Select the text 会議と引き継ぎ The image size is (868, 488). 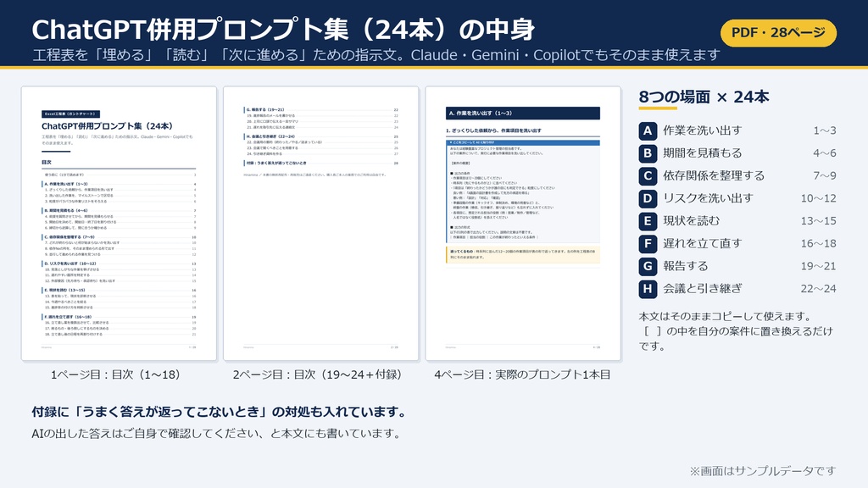(x=703, y=288)
